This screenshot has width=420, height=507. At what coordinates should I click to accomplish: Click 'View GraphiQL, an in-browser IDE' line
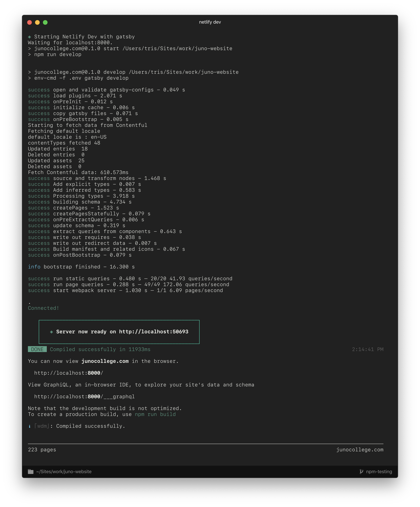pyautogui.click(x=141, y=385)
